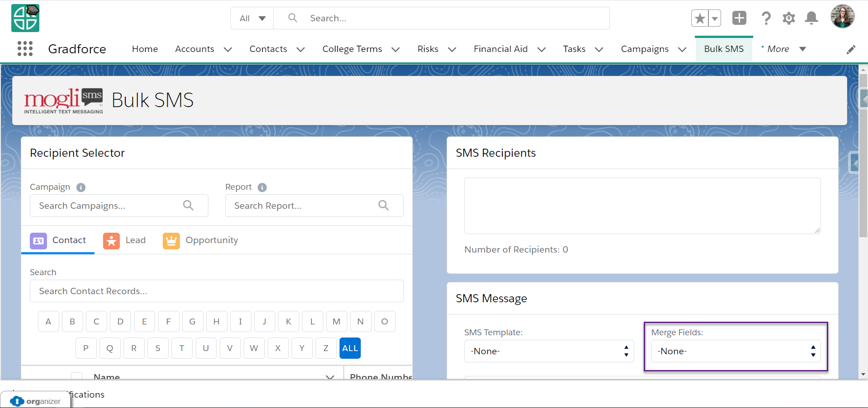The height and width of the screenshot is (408, 868).
Task: Expand the Risks nav dropdown chevron
Action: pyautogui.click(x=452, y=49)
